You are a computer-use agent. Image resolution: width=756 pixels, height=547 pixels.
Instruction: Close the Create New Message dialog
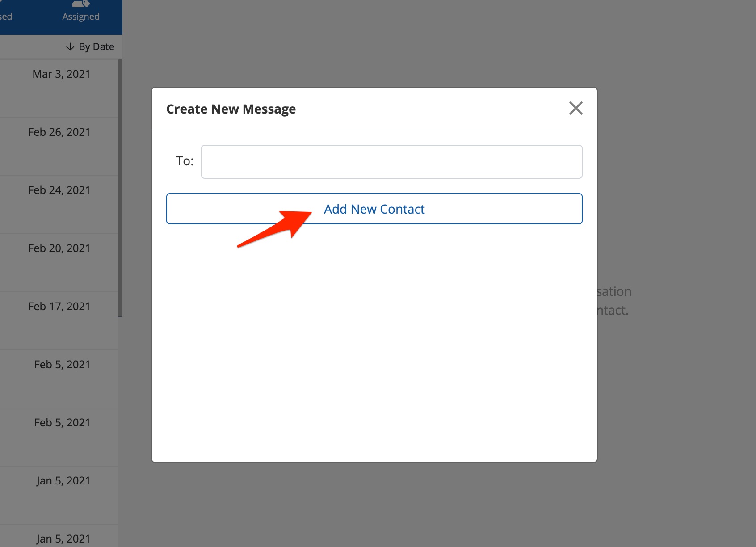[575, 108]
